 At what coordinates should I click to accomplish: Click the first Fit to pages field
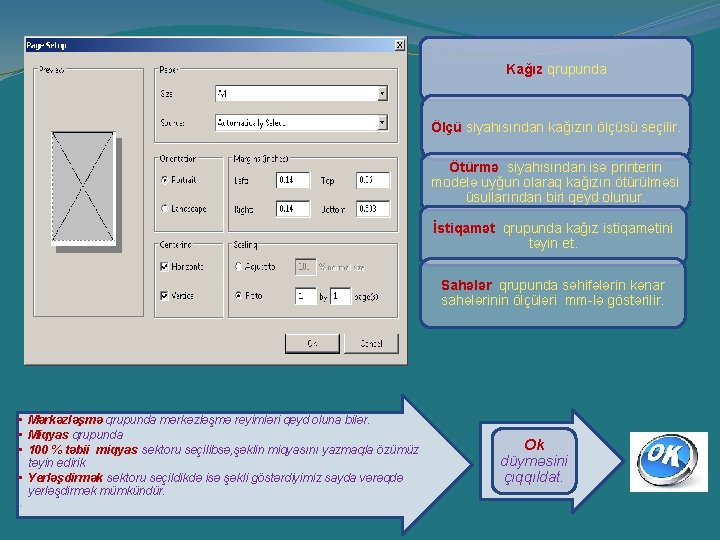305,296
